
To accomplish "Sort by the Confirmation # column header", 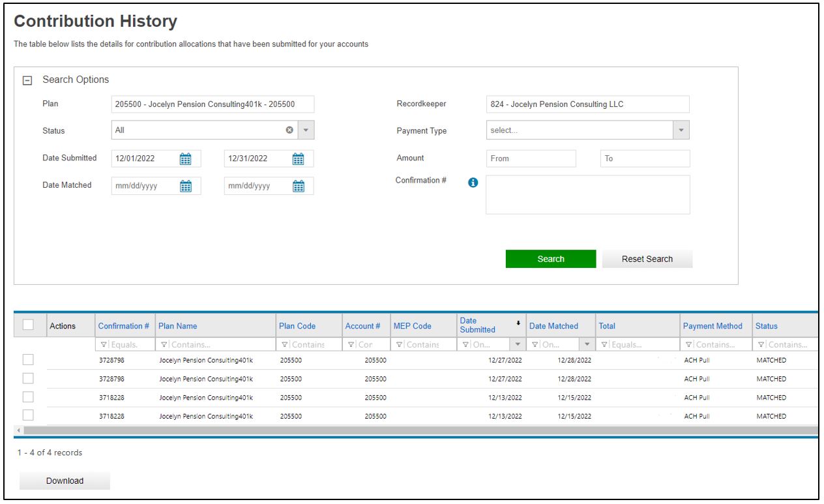I will pos(123,326).
